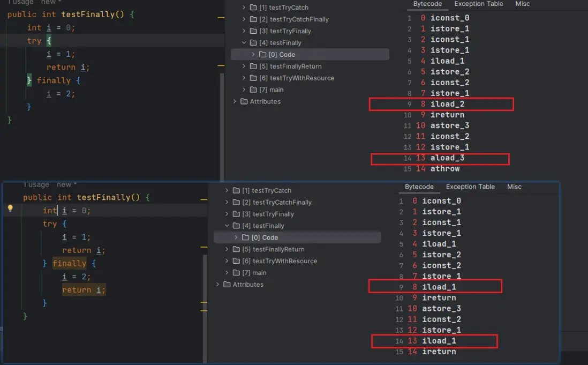
Task: Expand [0] Code node in upper tree
Action: [x=253, y=54]
